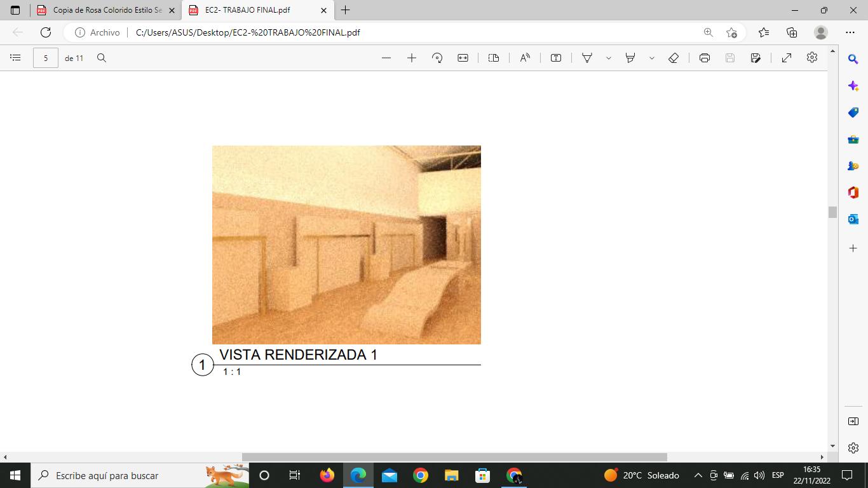Open Outlook in sidebar

[x=853, y=219]
